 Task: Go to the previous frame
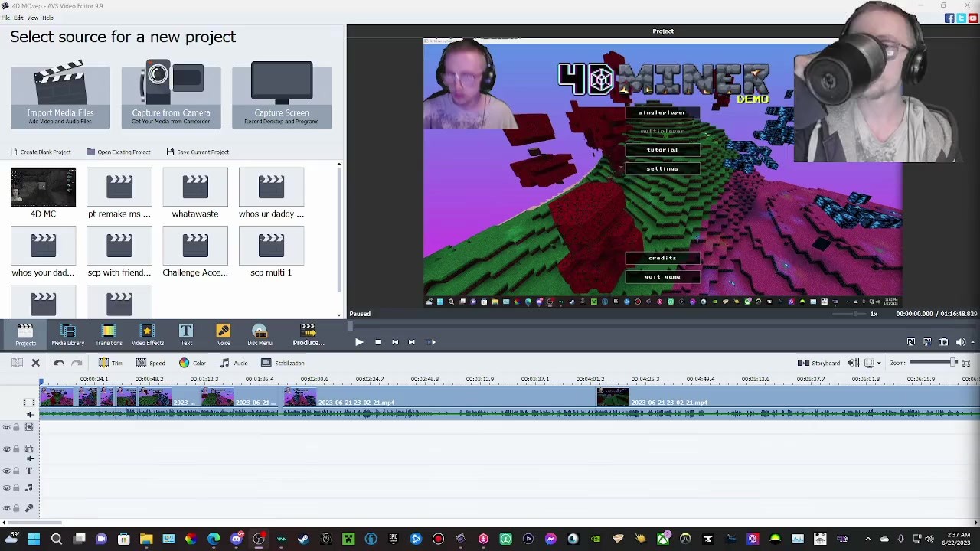pyautogui.click(x=395, y=342)
